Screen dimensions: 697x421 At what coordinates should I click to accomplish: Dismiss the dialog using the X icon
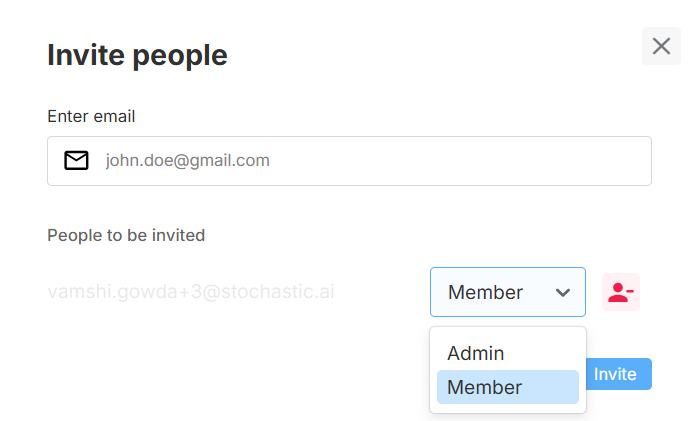pyautogui.click(x=661, y=46)
